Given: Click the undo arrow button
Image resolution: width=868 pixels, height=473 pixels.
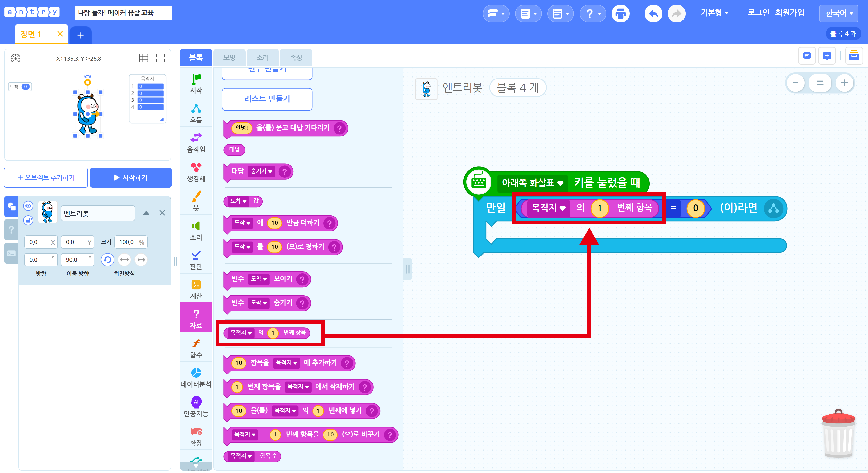Looking at the screenshot, I should coord(653,14).
